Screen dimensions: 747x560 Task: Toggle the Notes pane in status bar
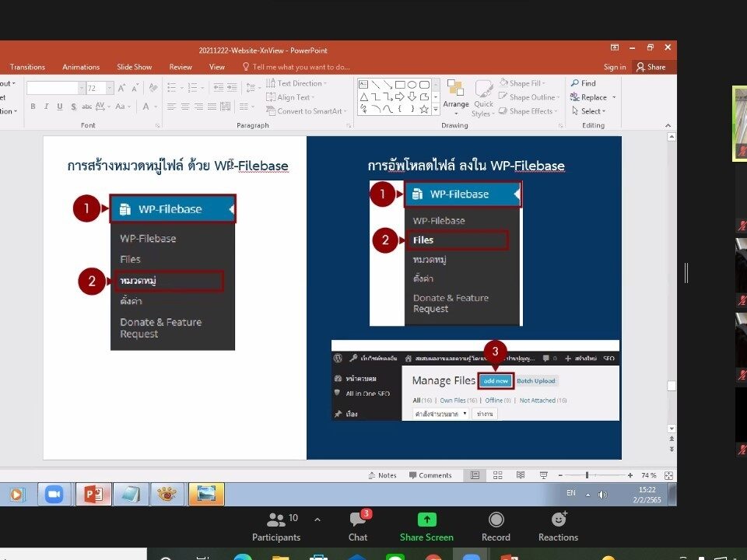tap(382, 475)
